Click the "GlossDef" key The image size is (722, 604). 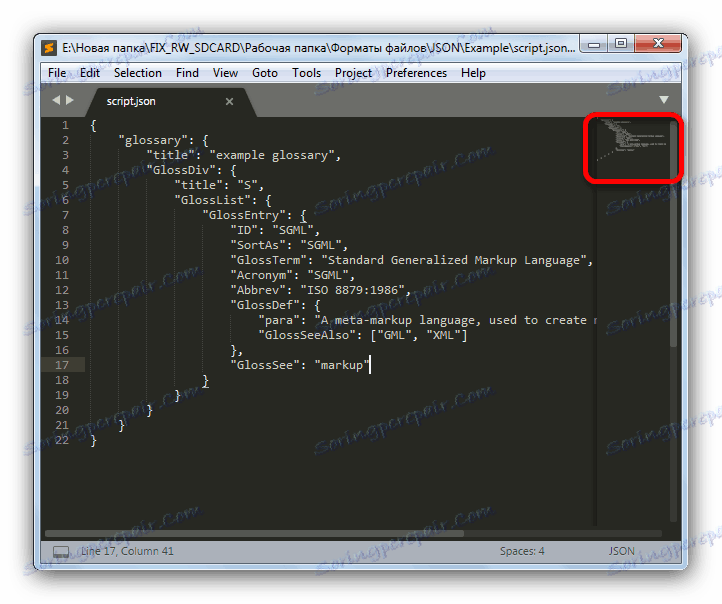[x=265, y=305]
